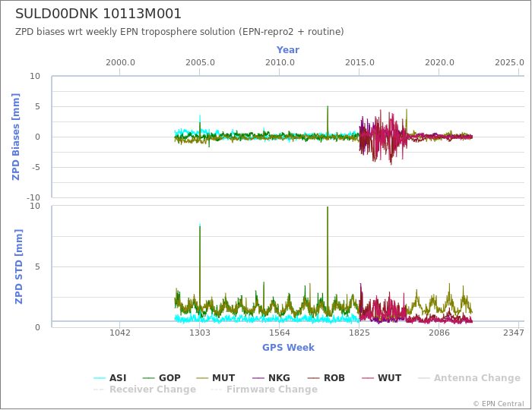
Task: Toggle the ROB series legend entry
Action: (326, 378)
